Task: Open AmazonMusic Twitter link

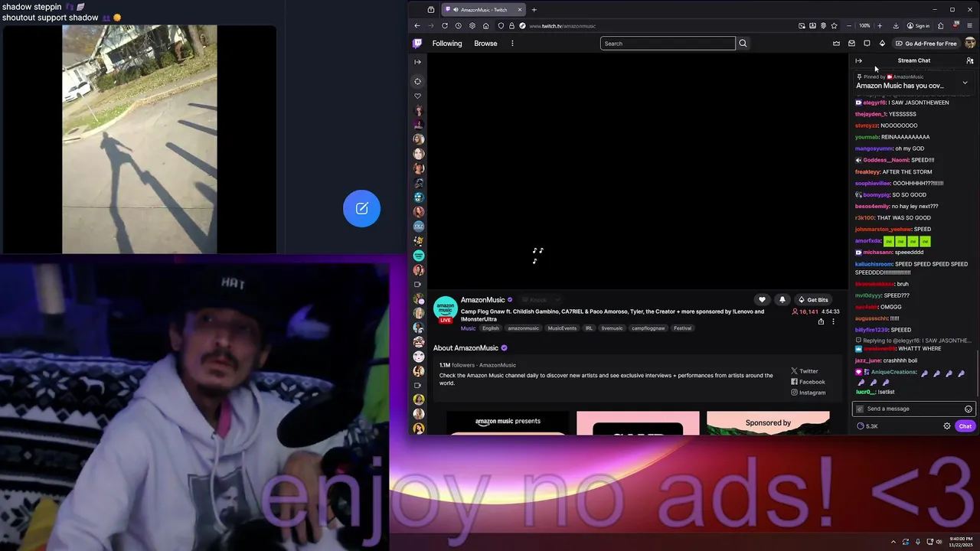Action: [805, 371]
